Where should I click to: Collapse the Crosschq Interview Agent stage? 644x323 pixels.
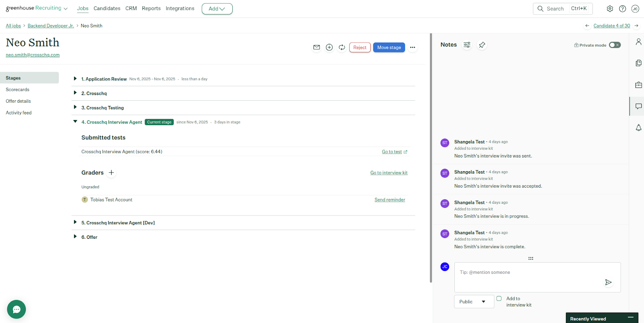[x=75, y=122]
